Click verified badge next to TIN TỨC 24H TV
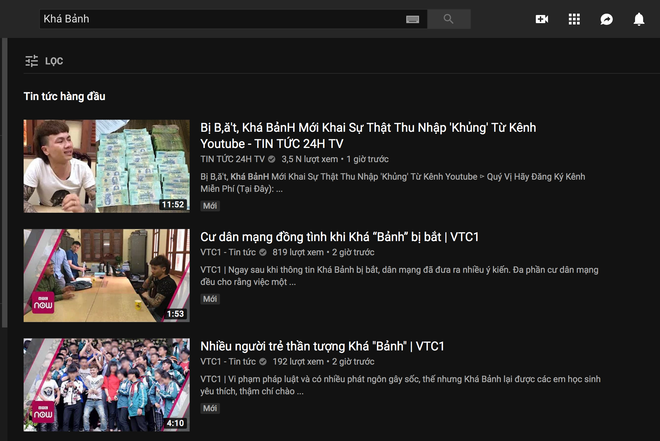This screenshot has width=660, height=441. (271, 159)
